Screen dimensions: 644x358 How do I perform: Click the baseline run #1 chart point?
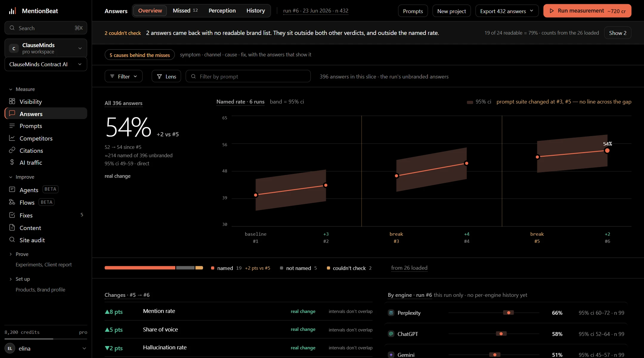point(256,195)
